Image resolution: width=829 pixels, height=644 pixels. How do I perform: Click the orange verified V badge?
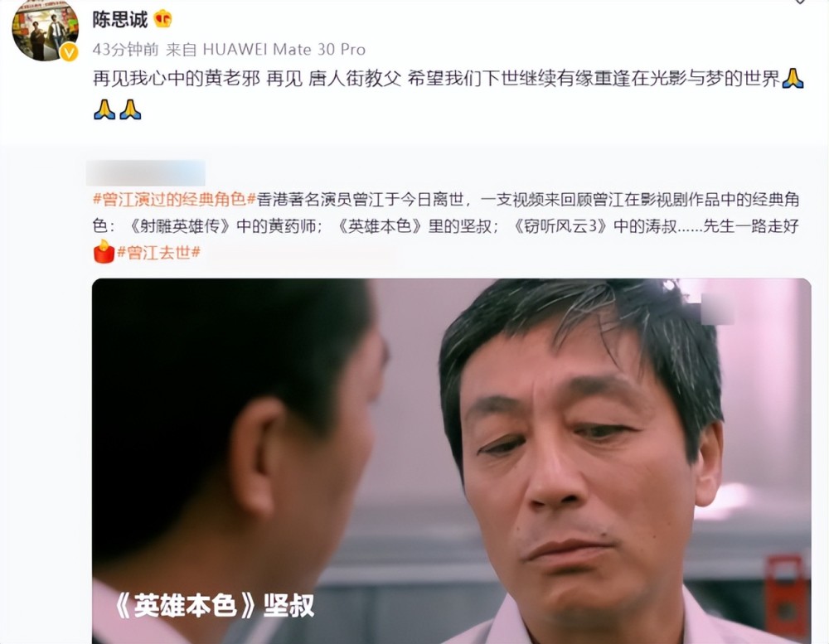coord(70,52)
